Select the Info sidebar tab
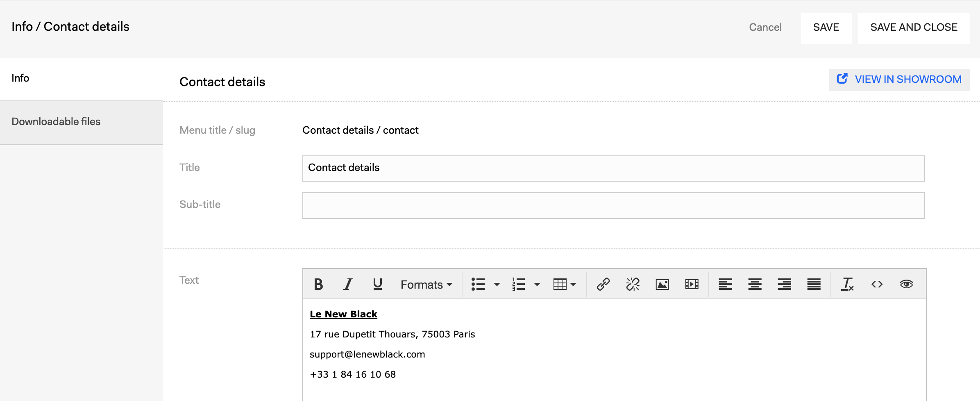The image size is (980, 401). (82, 79)
